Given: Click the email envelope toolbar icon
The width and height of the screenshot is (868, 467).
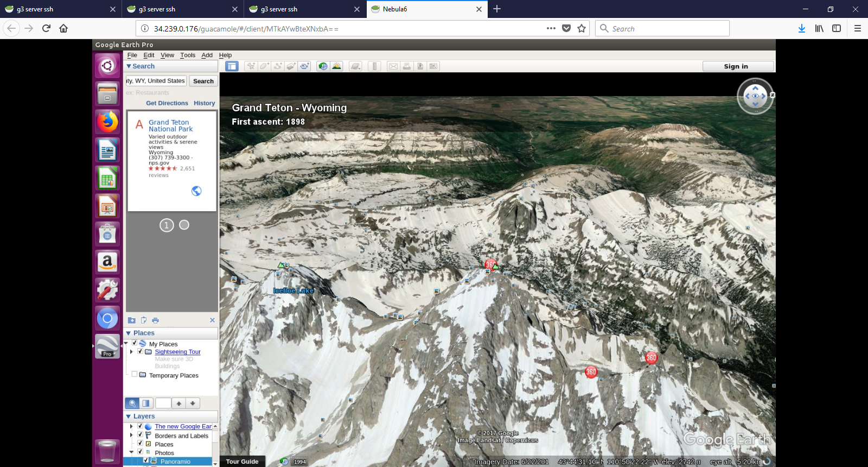Looking at the screenshot, I should click(393, 66).
